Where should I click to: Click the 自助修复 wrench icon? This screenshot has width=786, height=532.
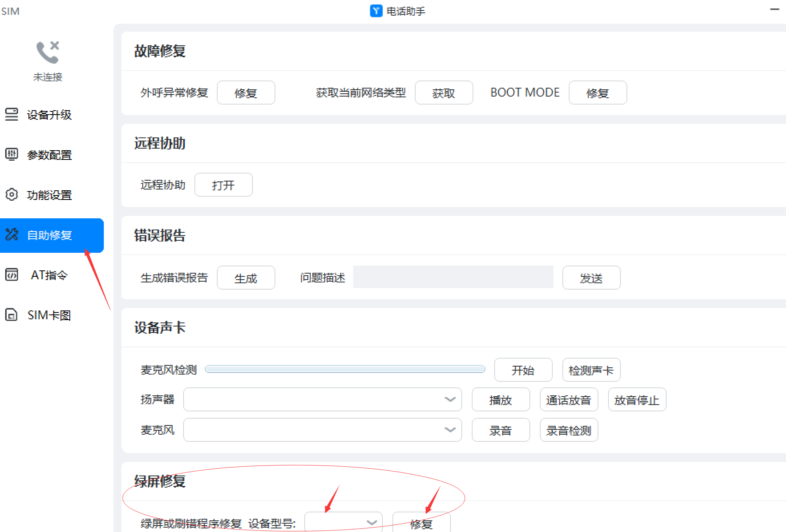tap(12, 235)
